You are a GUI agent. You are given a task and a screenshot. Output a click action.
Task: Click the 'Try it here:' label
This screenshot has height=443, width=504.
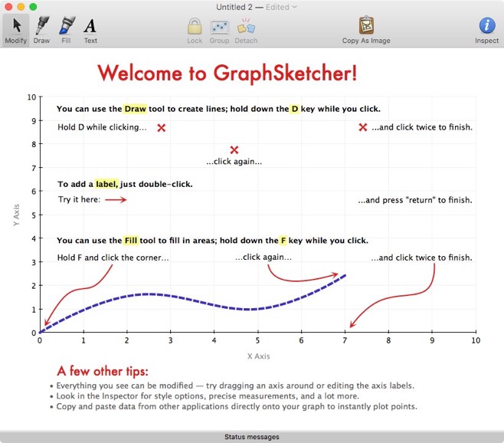[x=79, y=199]
